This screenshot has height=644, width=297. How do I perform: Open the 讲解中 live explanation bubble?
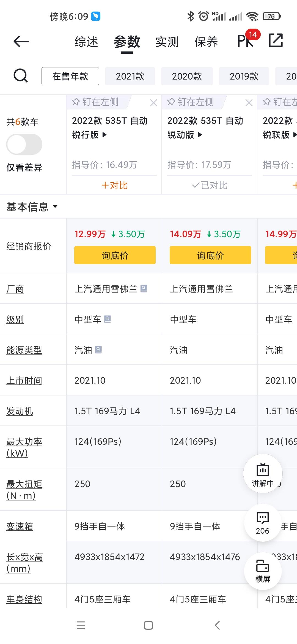pyautogui.click(x=263, y=474)
